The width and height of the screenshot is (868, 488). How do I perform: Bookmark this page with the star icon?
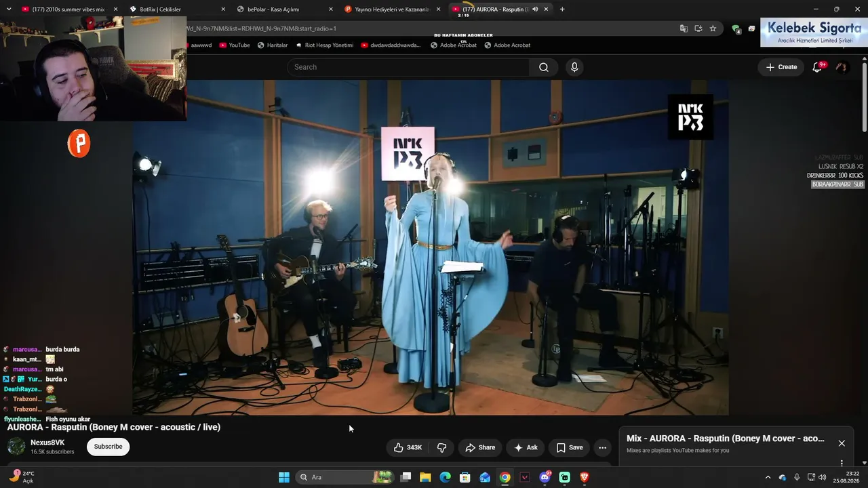coord(713,28)
